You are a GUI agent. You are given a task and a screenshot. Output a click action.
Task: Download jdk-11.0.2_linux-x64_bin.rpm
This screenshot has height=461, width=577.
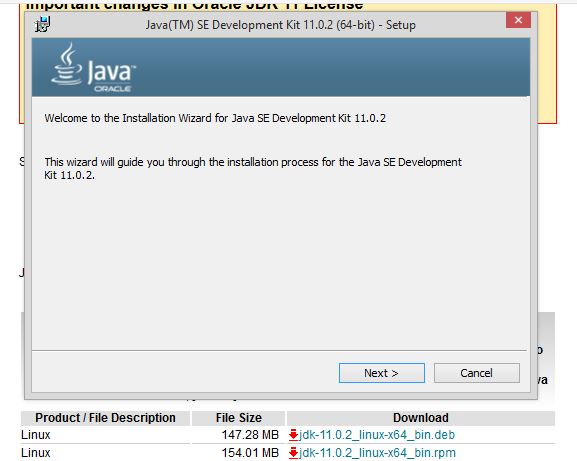coord(378,453)
